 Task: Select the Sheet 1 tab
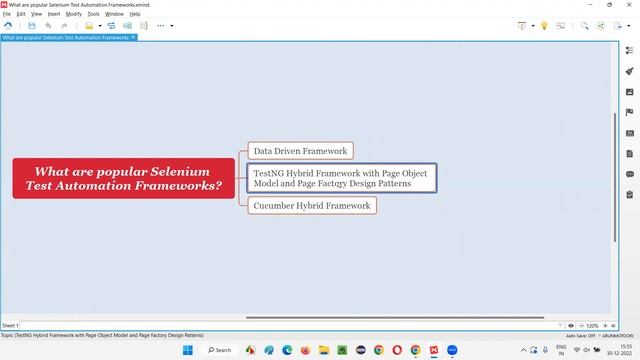coord(10,325)
